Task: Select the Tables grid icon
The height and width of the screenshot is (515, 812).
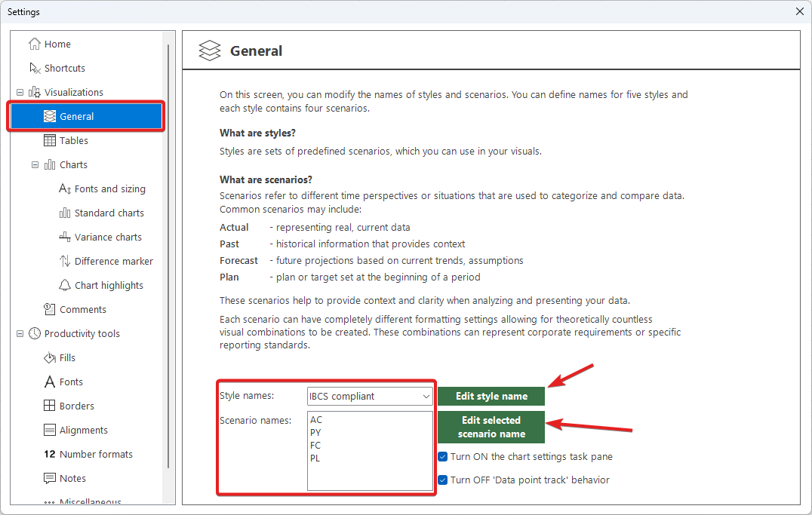Action: tap(50, 141)
